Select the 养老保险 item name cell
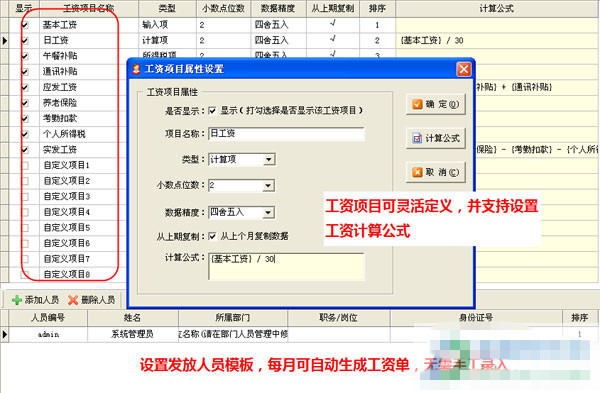 (83, 103)
